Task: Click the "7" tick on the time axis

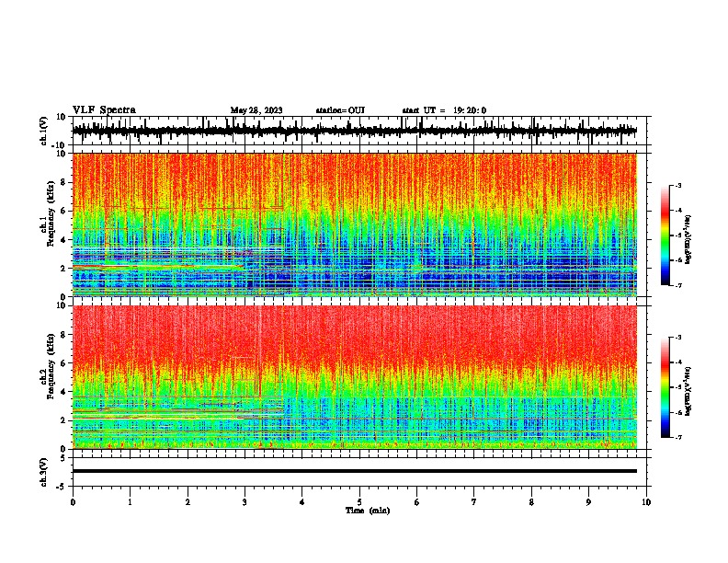Action: [474, 502]
